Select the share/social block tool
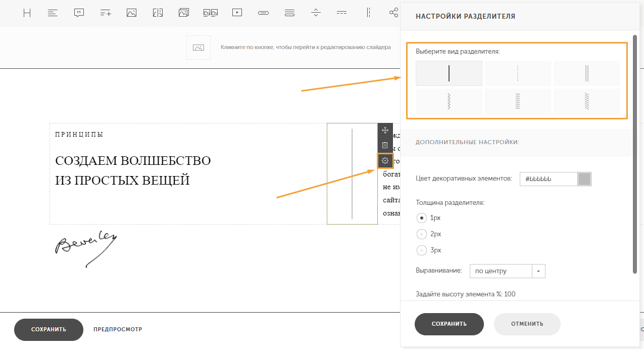The image size is (644, 349). click(394, 13)
